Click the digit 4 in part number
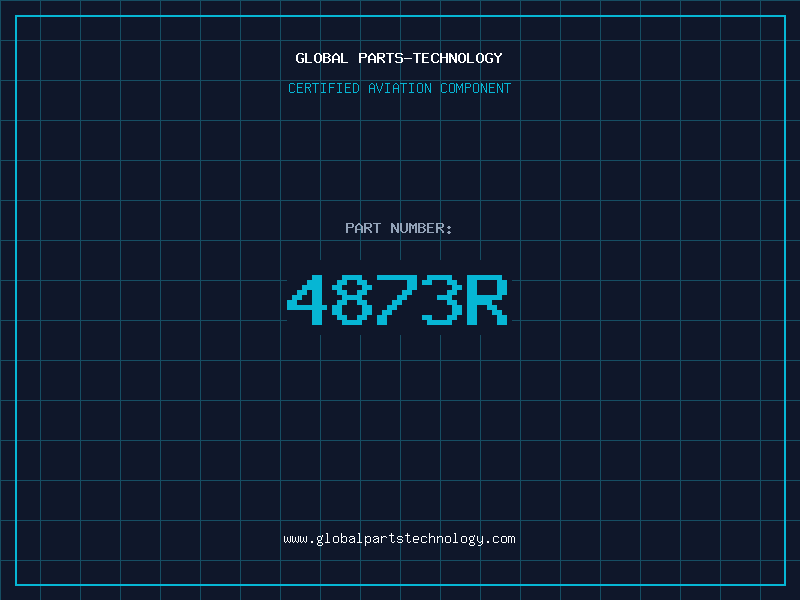This screenshot has height=600, width=800. point(308,300)
